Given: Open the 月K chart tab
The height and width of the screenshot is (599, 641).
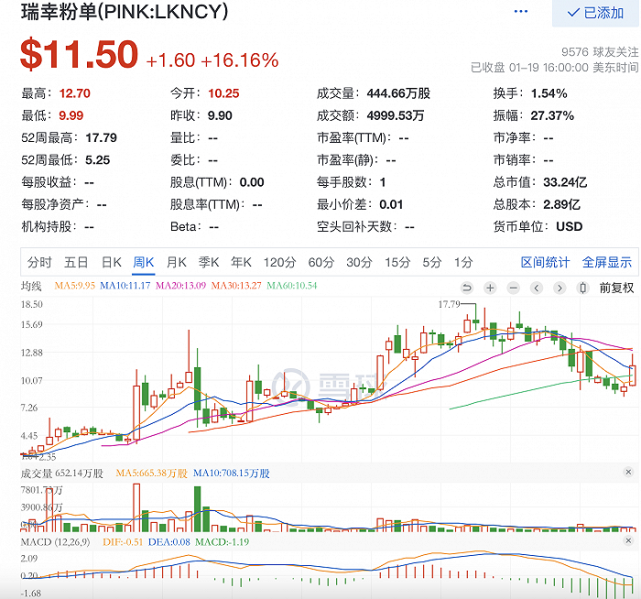Looking at the screenshot, I should [x=176, y=262].
